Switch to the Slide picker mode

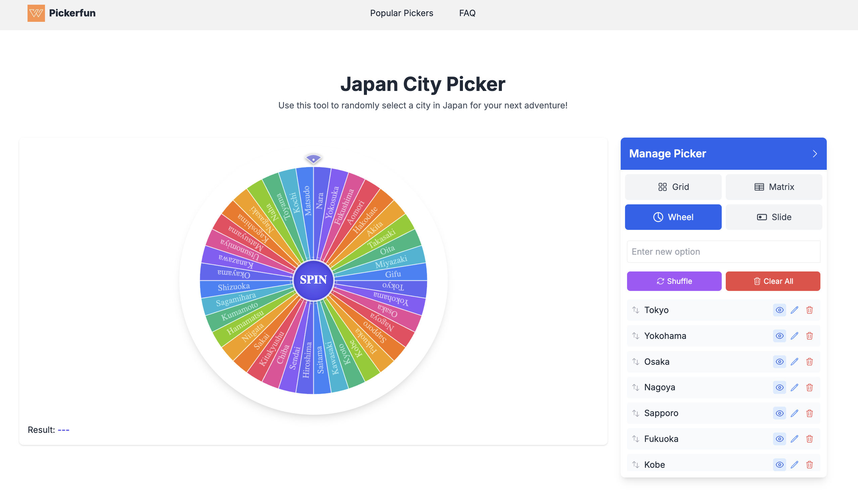click(x=773, y=217)
